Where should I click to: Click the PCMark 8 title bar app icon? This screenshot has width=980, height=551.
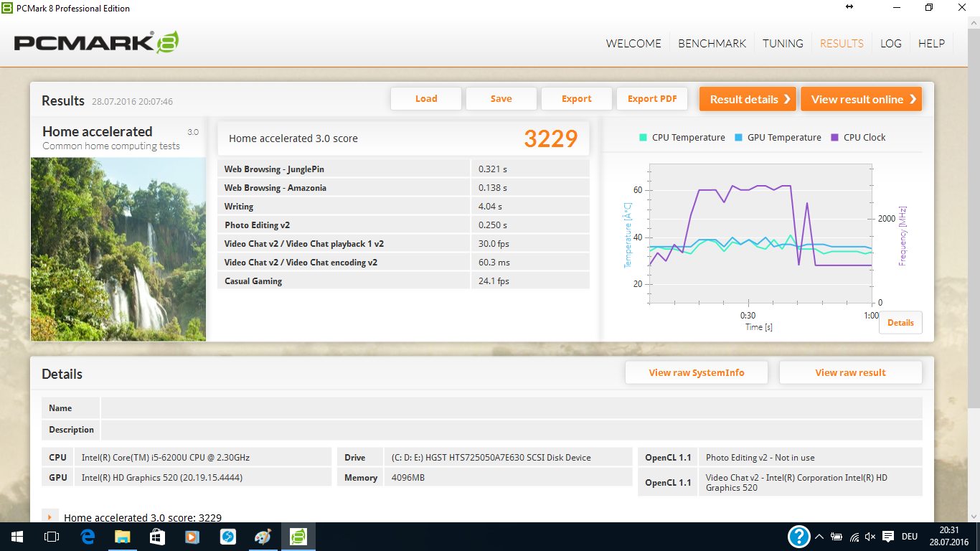pyautogui.click(x=8, y=8)
